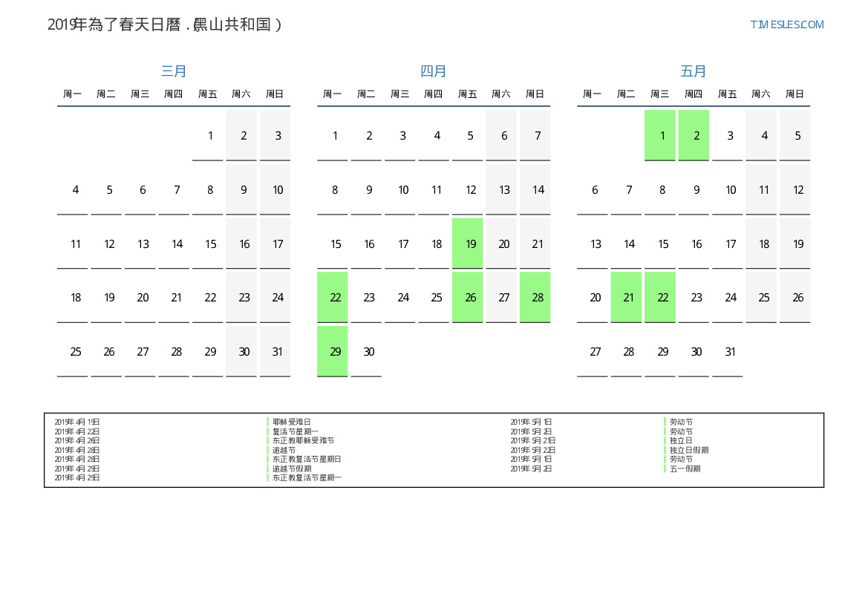Open the TIMESLES.COM link
This screenshot has height=614, width=868.
(x=786, y=25)
